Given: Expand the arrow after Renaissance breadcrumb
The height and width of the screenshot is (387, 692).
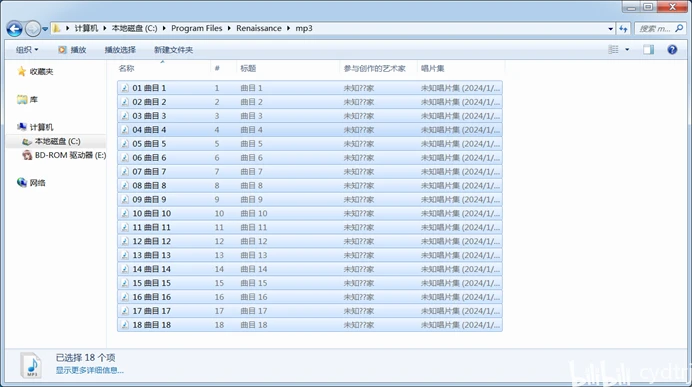Looking at the screenshot, I should coord(289,28).
